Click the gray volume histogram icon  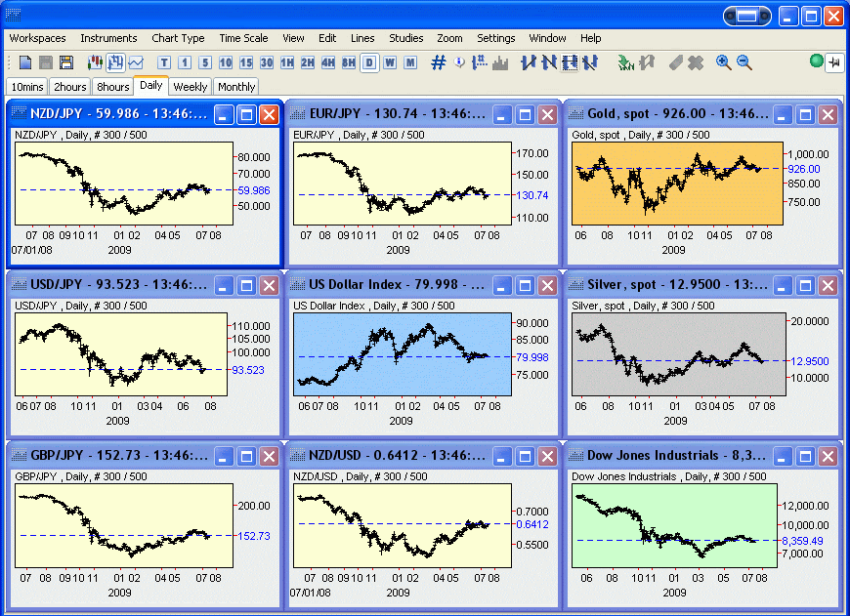pos(500,62)
